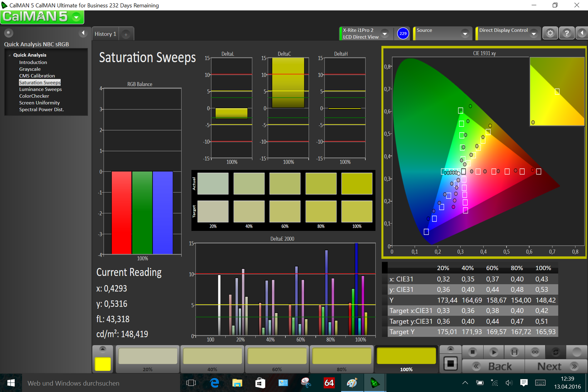Click the pattern window square icon
This screenshot has width=588, height=392.
point(450,363)
